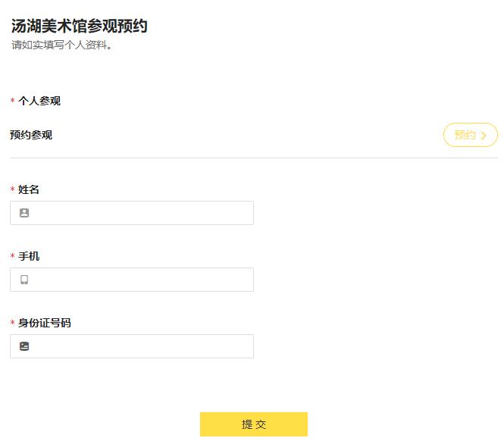This screenshot has width=504, height=441.
Task: Click the 身份证号码 field label
Action: pyautogui.click(x=45, y=323)
